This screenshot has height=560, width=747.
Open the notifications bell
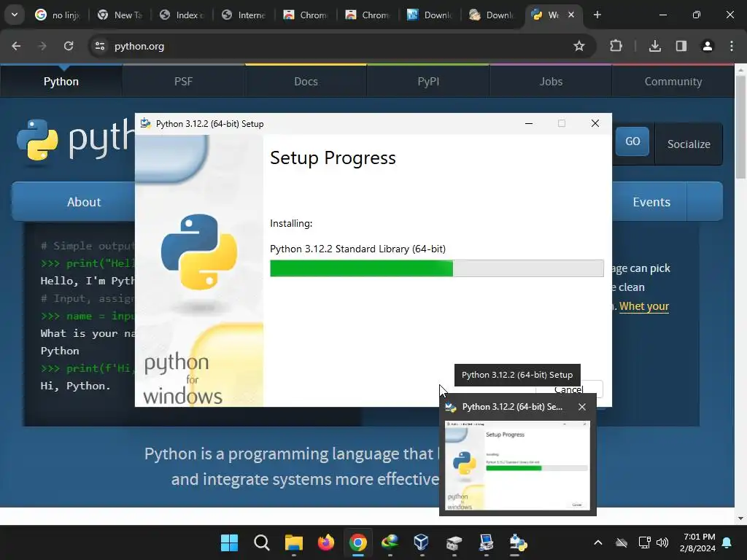coord(727,542)
